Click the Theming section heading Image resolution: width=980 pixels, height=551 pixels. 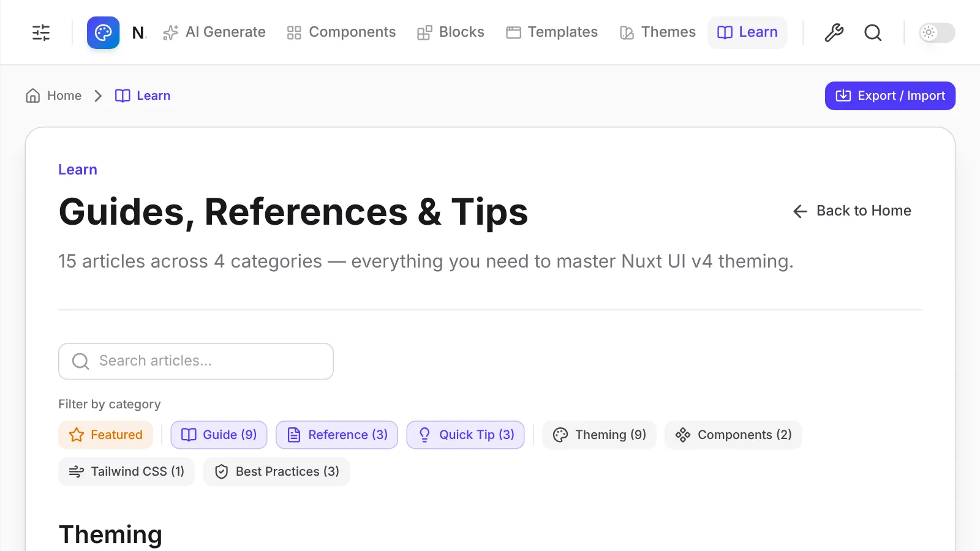pyautogui.click(x=110, y=534)
